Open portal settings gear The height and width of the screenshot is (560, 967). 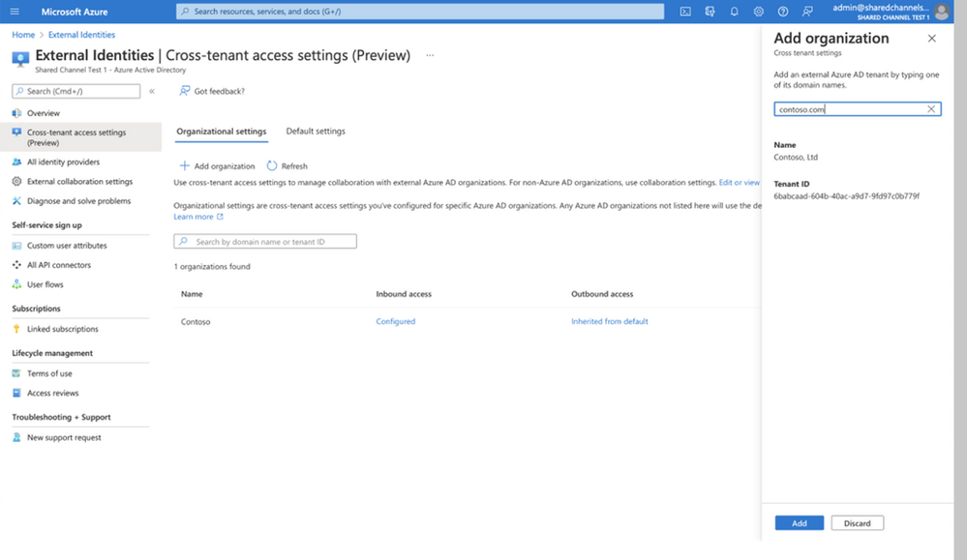(x=759, y=12)
